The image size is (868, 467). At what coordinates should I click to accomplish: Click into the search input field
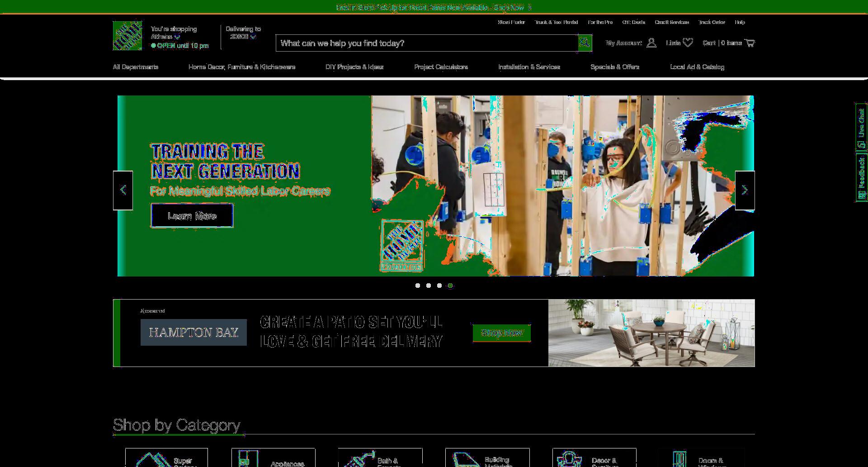[427, 43]
